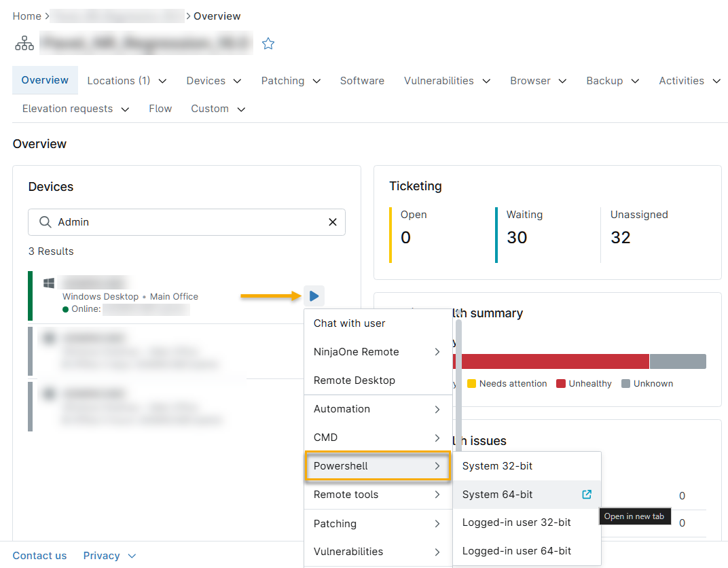
Task: Click the yellow Needs attention legend swatch
Action: pos(471,384)
